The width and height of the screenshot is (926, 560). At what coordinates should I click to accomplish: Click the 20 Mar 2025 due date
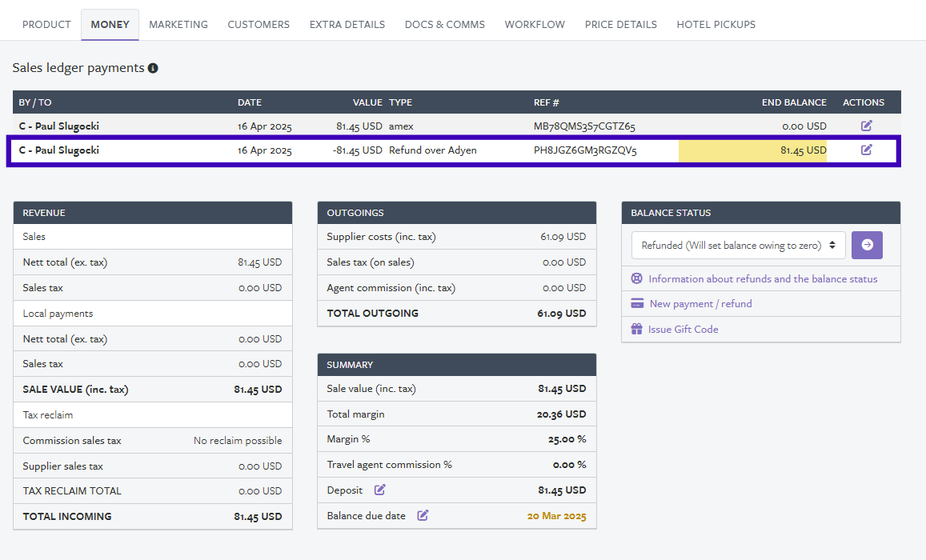(x=556, y=516)
